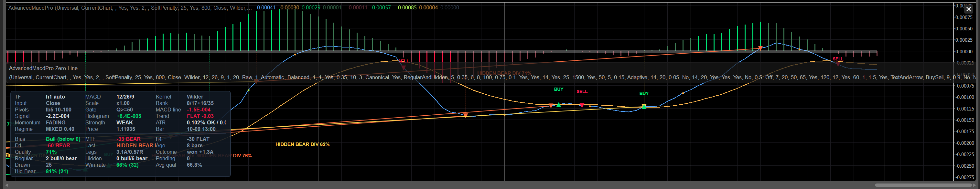Click the Bank value '8/17+16/35'

(200, 103)
